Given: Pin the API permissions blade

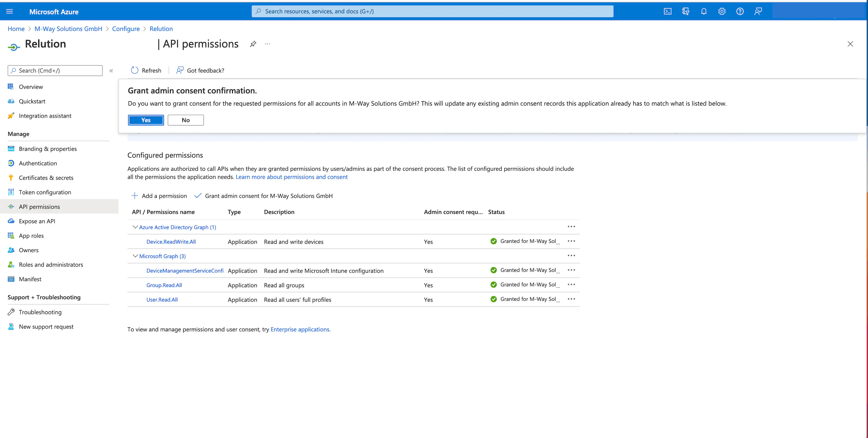Looking at the screenshot, I should [x=253, y=44].
